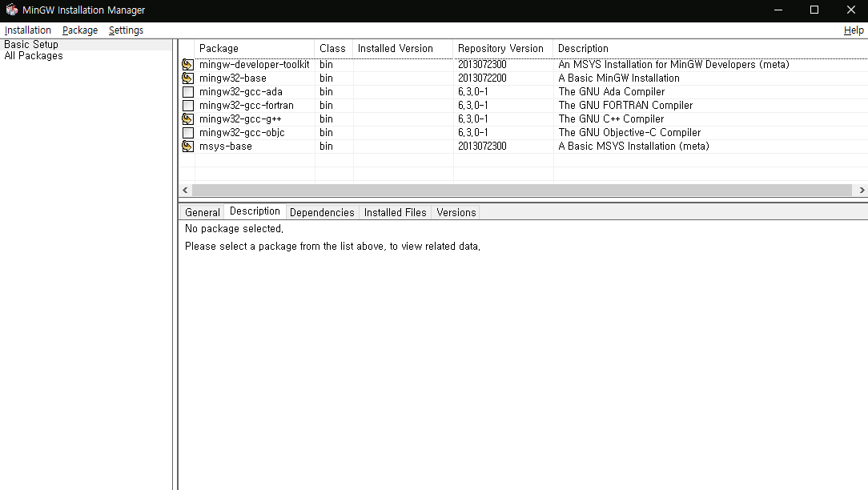Open the Help menu
Screen dimensions: 868x490
[x=853, y=30]
